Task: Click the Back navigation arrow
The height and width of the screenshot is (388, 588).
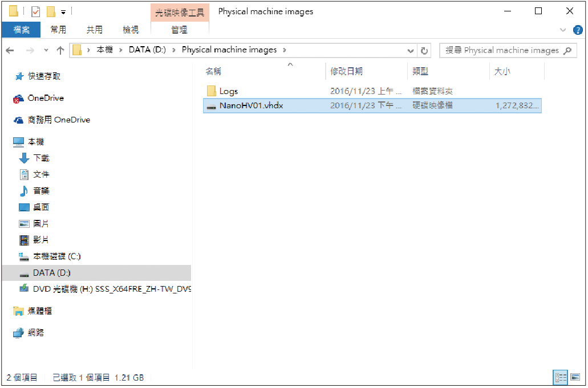Action: [10, 50]
